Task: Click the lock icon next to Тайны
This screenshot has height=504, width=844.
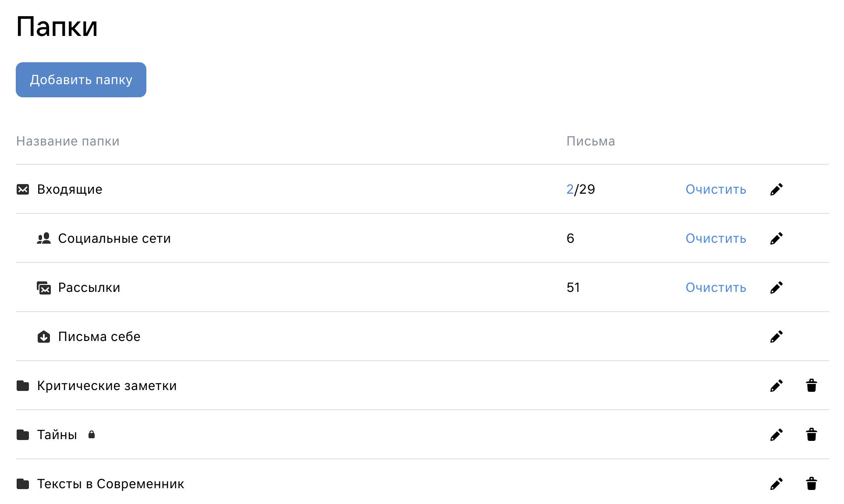Action: [x=92, y=434]
